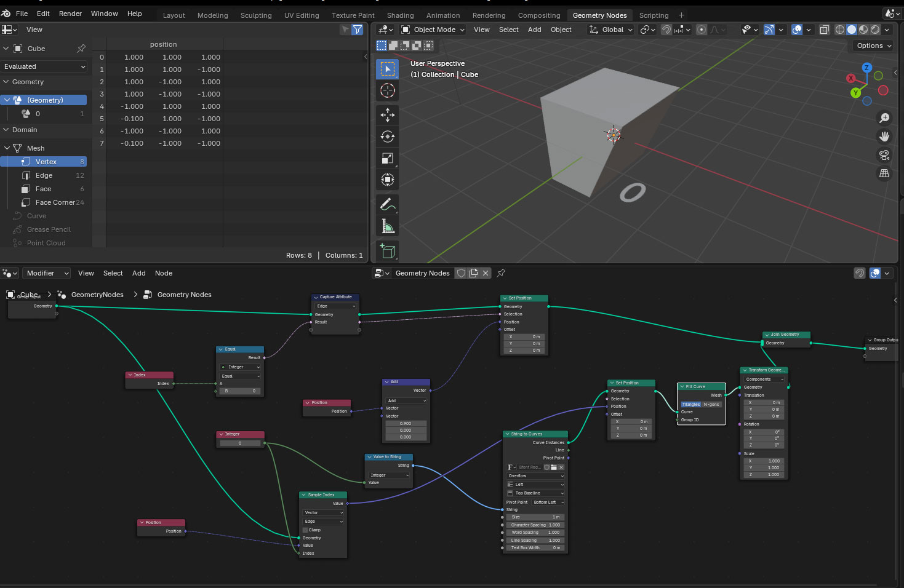Activate the Move tool
Viewport: 904px width, 588px height.
387,114
